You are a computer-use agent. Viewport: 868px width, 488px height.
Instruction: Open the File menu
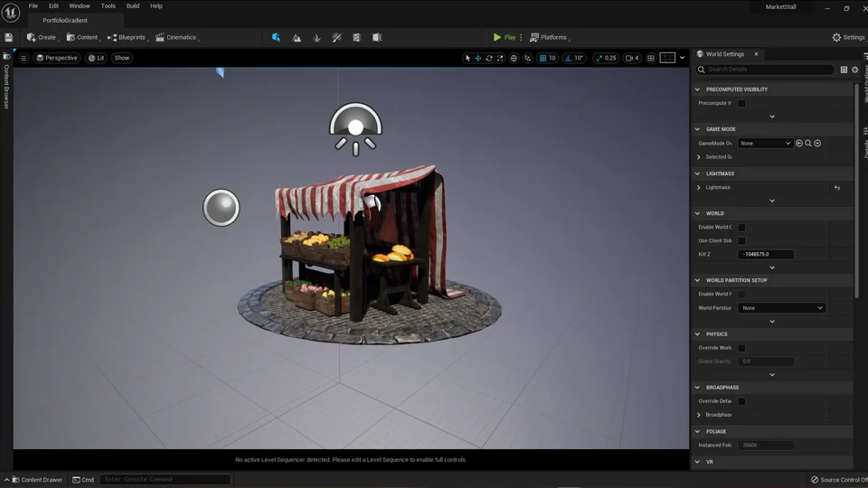33,6
